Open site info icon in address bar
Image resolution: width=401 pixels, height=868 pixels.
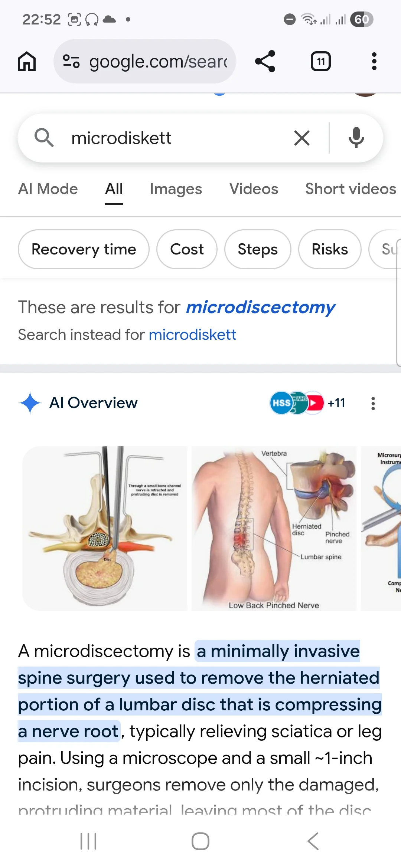tap(71, 61)
